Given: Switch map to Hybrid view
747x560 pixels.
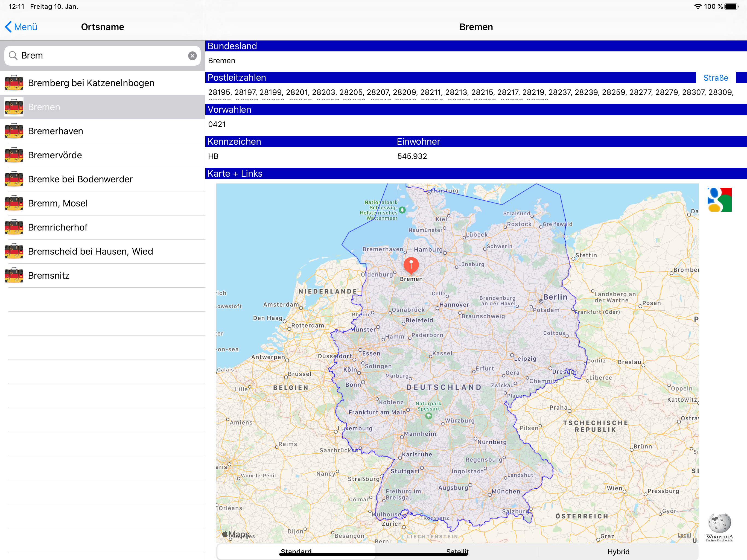Looking at the screenshot, I should (618, 552).
